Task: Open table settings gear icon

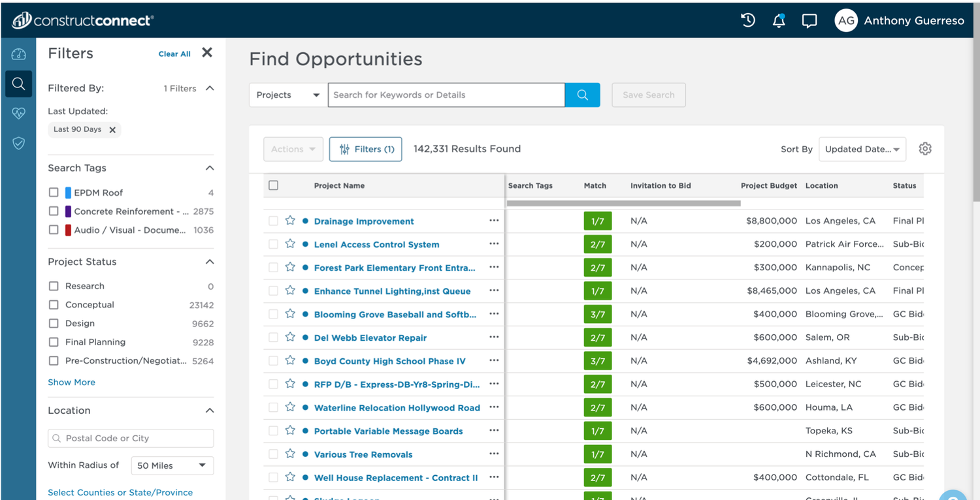Action: click(x=925, y=149)
